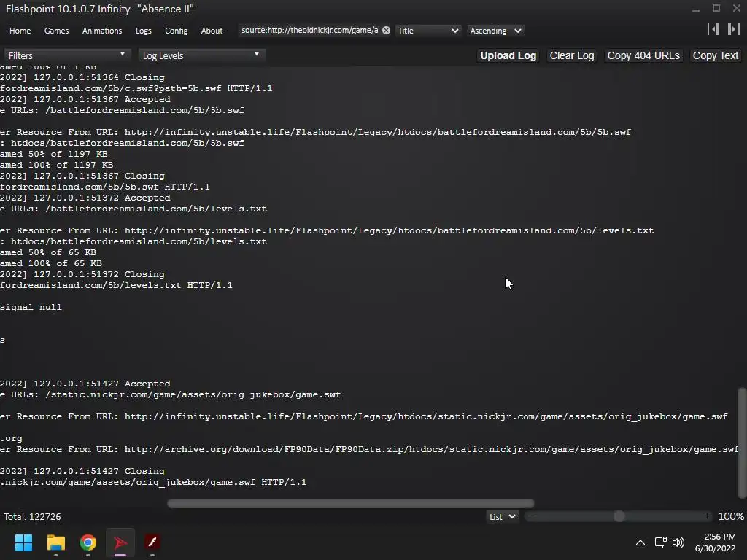The image size is (747, 560).
Task: Open the Home tab
Action: click(20, 31)
